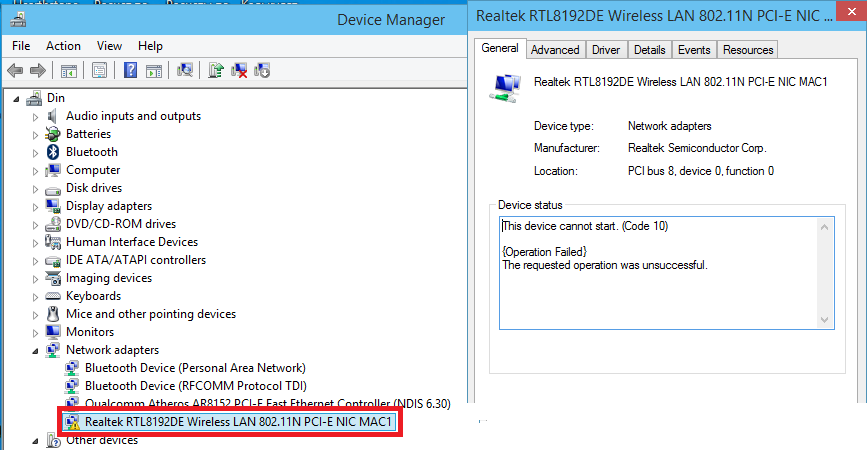This screenshot has height=450, width=868.
Task: Click the Device Manager title bar icon
Action: [x=18, y=20]
